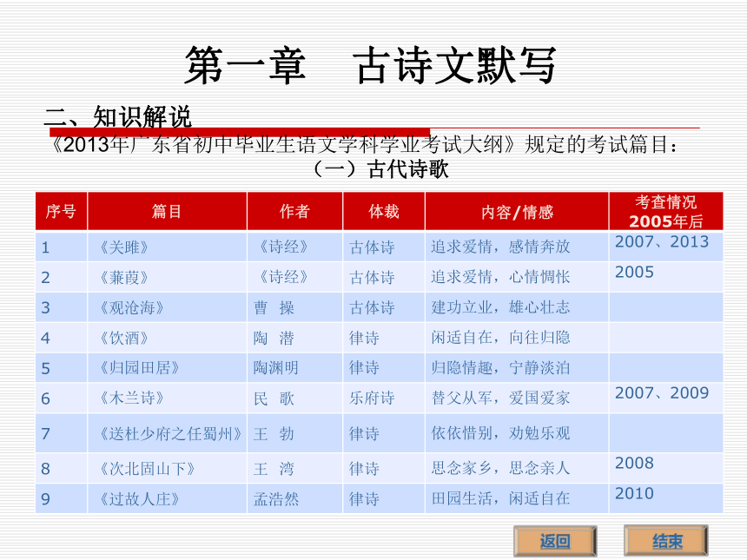Click author cell 陶渊明

pos(295,367)
